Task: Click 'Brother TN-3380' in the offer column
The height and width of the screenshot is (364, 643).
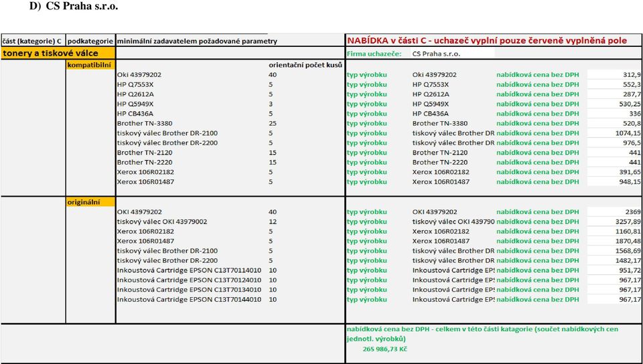Action: coord(439,123)
